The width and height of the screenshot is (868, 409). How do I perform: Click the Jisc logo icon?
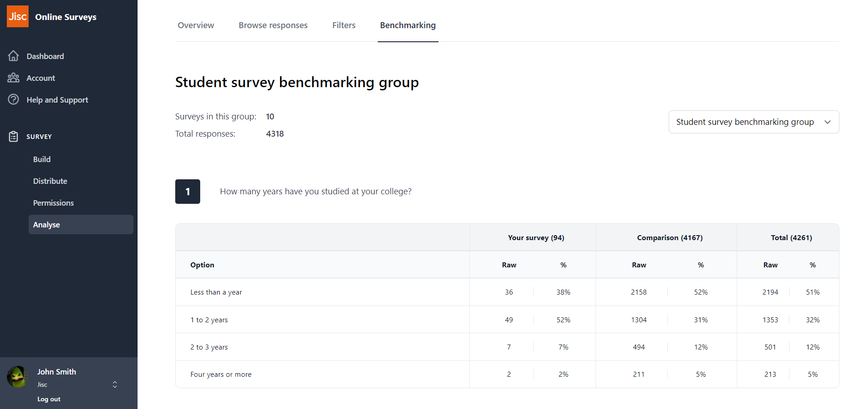[17, 16]
